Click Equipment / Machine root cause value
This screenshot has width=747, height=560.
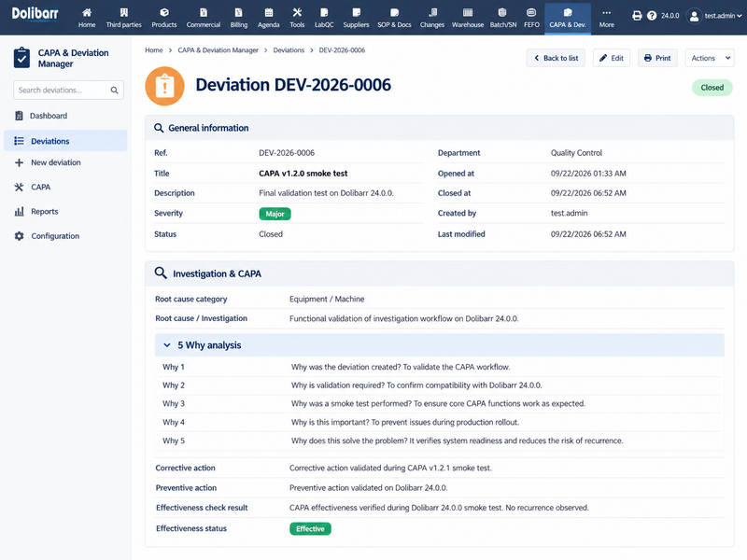pos(327,299)
